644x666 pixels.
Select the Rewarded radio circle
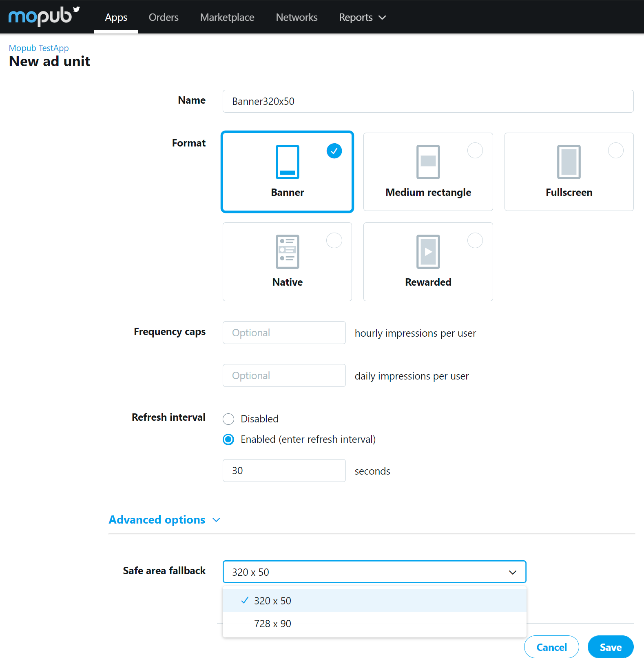point(475,240)
